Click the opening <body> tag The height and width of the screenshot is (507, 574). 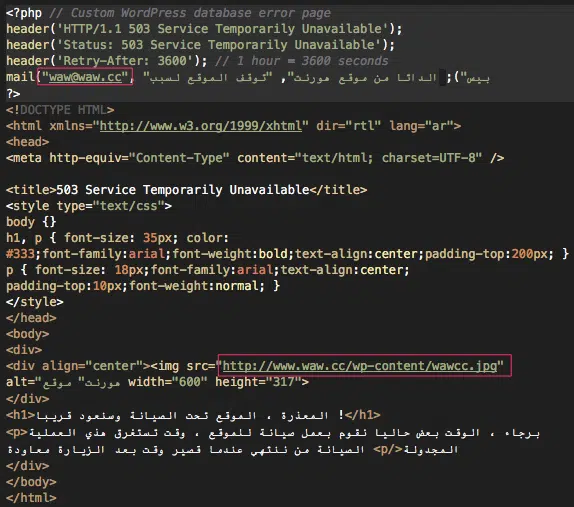click(27, 334)
